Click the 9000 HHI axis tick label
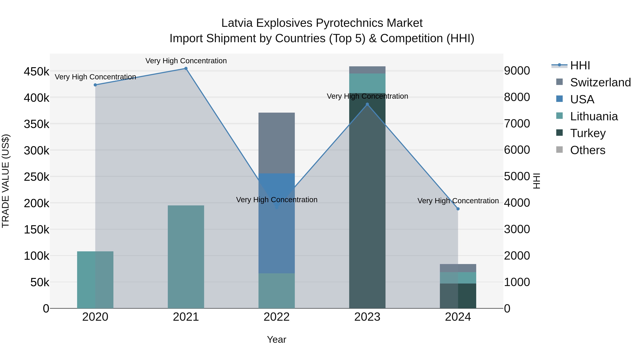 click(517, 71)
